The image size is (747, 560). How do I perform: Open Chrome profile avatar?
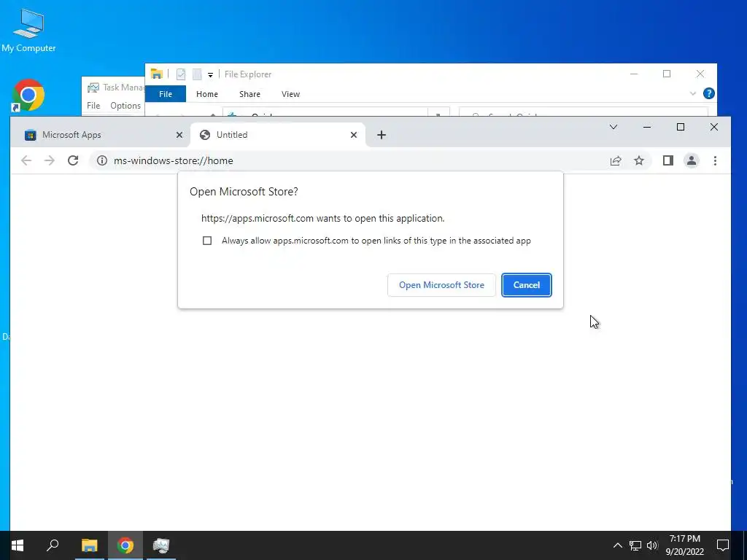coord(692,160)
